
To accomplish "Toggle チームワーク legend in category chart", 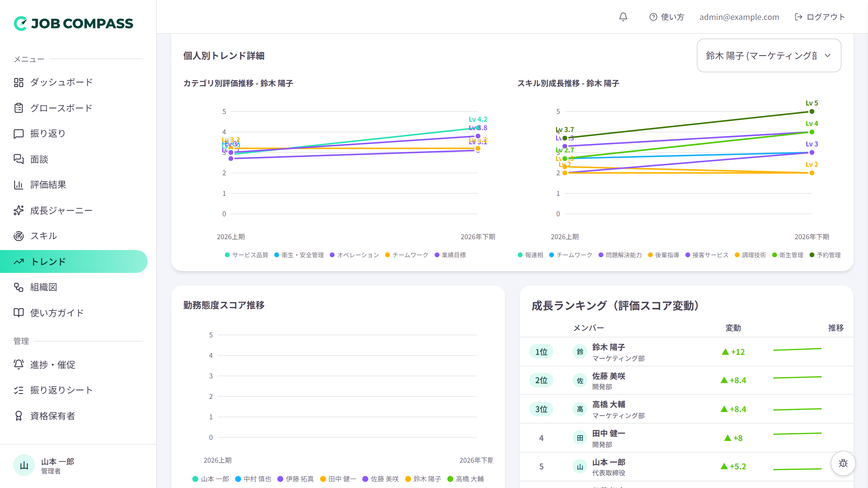I will [407, 255].
